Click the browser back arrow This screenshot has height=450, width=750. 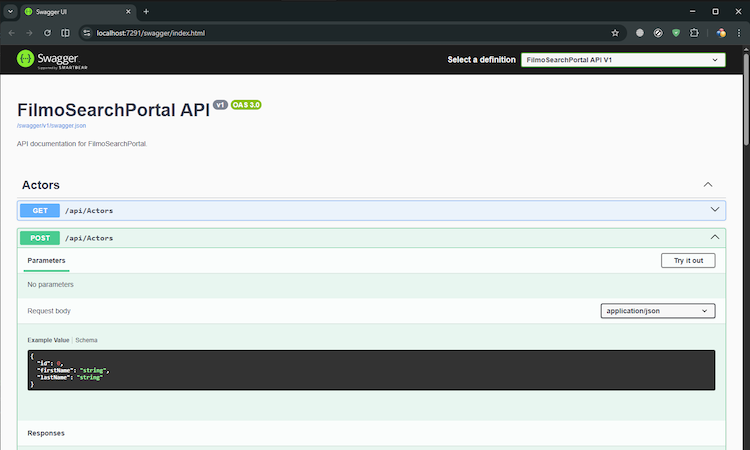[12, 33]
